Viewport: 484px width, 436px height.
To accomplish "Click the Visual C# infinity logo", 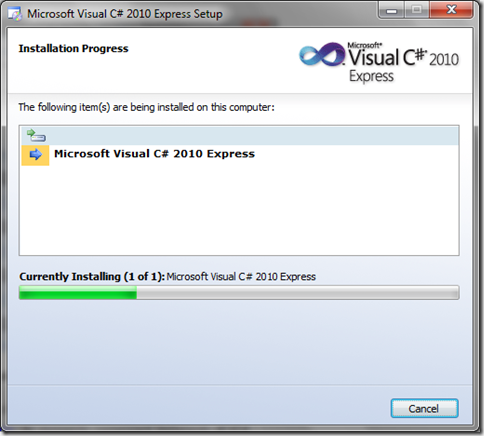I will pos(322,54).
